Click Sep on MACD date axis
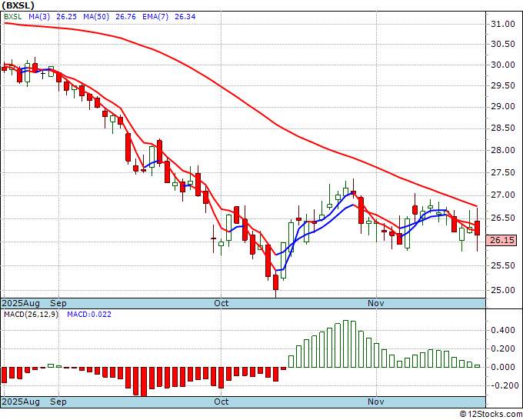The image size is (523, 420). tap(58, 402)
